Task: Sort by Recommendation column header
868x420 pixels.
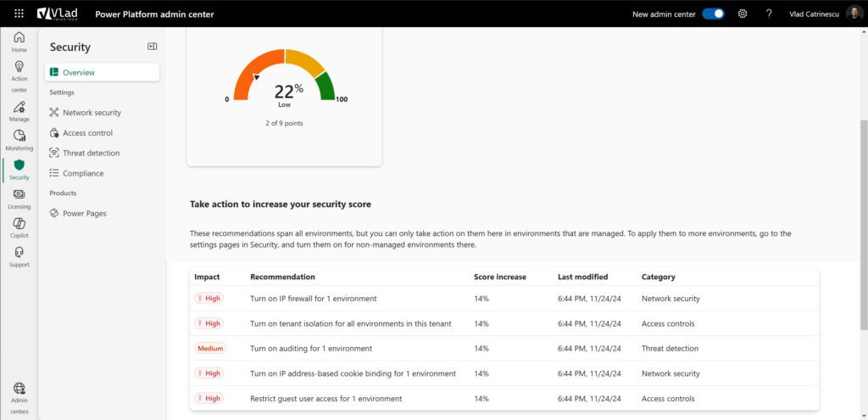Action: tap(283, 277)
